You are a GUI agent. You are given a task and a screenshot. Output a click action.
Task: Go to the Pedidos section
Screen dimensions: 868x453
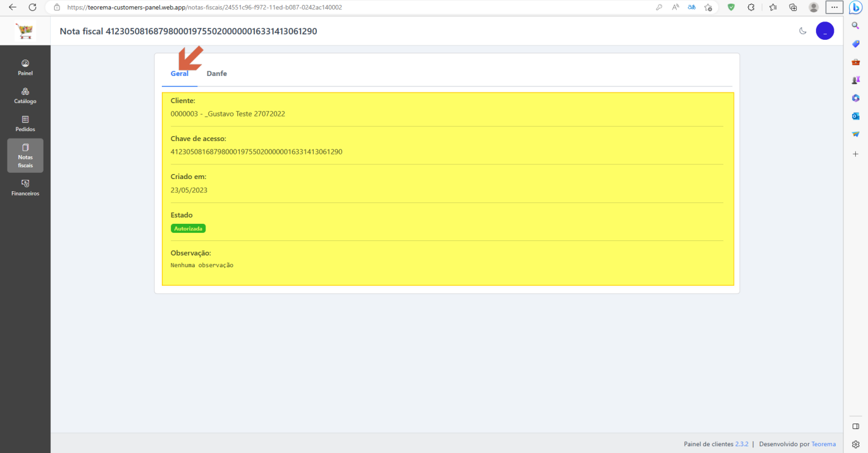click(25, 124)
